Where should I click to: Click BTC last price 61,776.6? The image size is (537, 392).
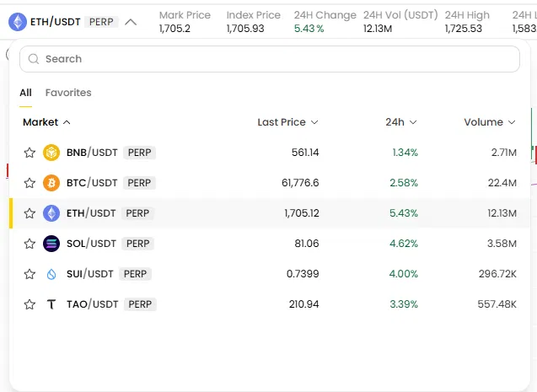tap(300, 183)
